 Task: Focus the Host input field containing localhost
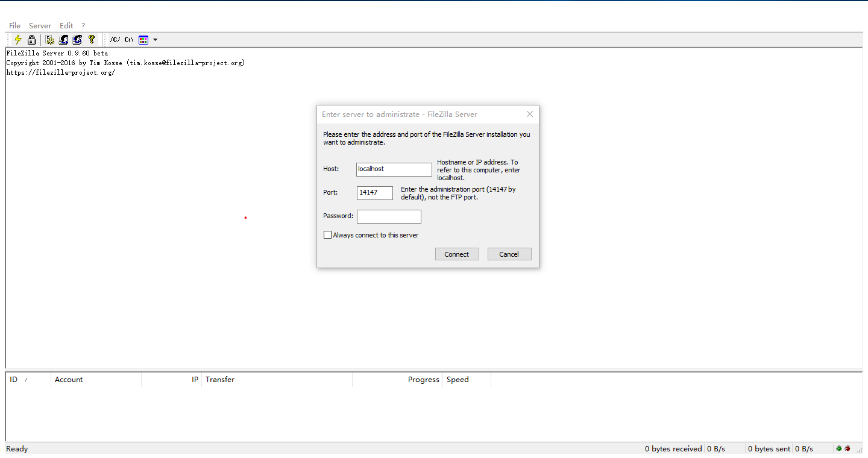click(x=394, y=169)
